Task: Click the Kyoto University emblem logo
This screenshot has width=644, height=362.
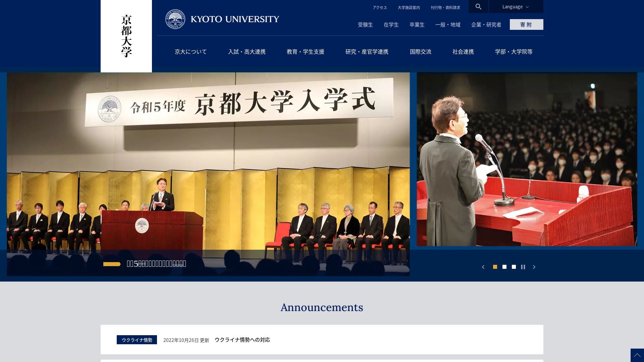Action: click(175, 19)
